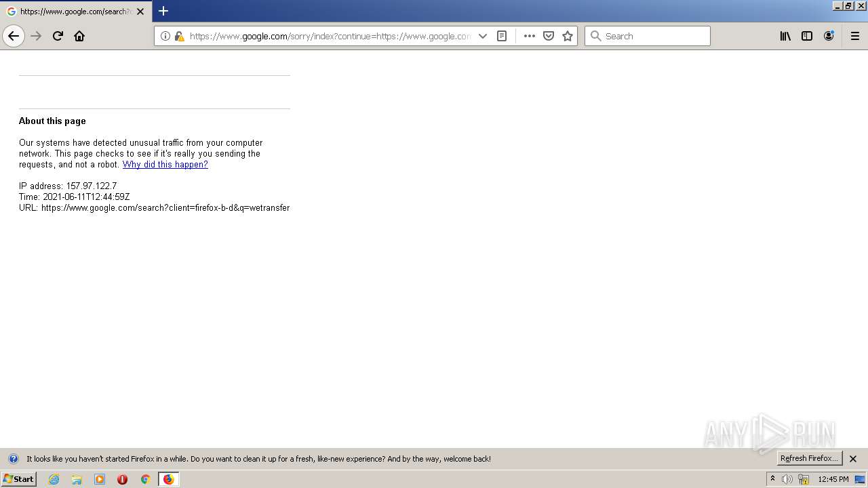Switch to Firefox taskbar button
Viewport: 868px width, 488px height.
[x=168, y=479]
